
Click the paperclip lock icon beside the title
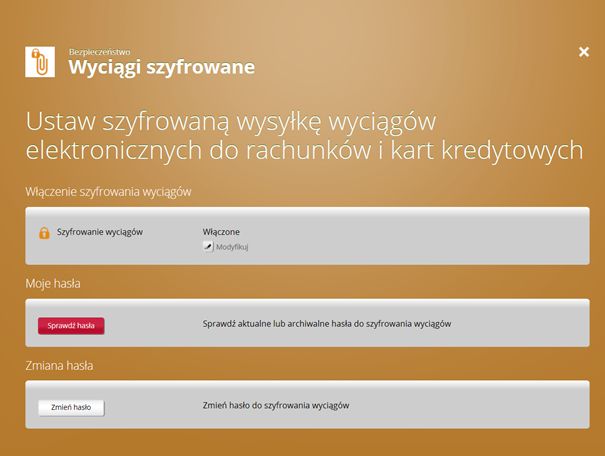pos(40,62)
